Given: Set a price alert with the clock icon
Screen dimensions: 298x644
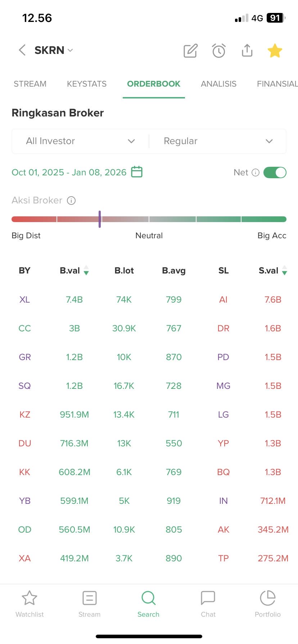Looking at the screenshot, I should [219, 51].
